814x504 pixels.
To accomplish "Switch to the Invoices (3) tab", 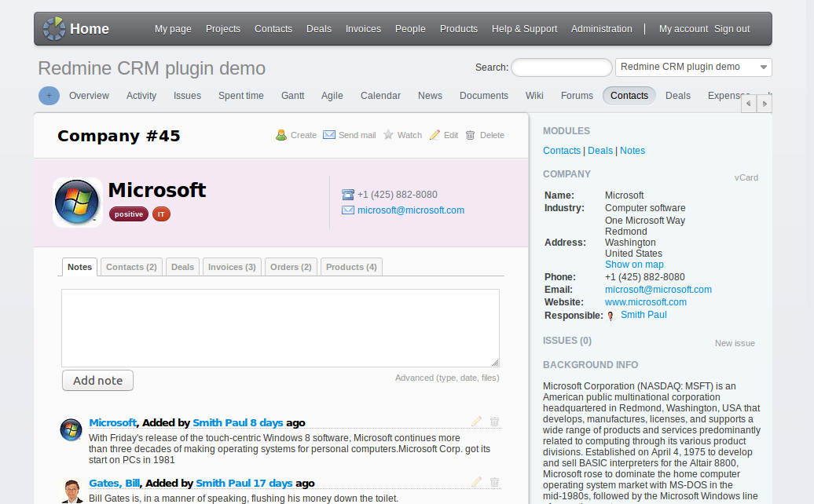I will pos(231,267).
